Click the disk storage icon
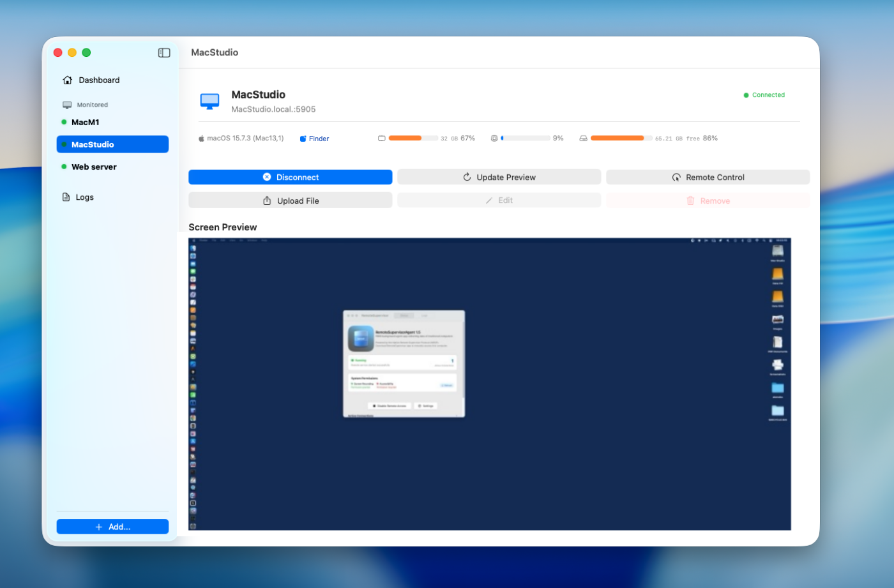The height and width of the screenshot is (588, 894). [x=583, y=139]
